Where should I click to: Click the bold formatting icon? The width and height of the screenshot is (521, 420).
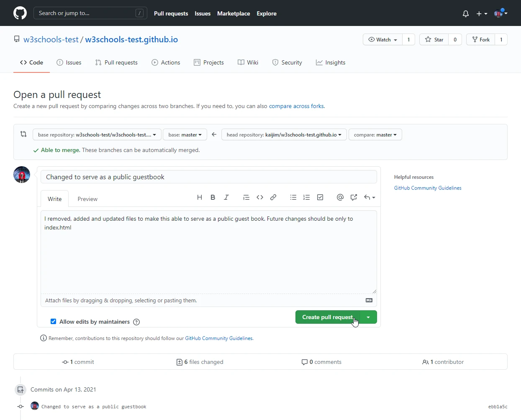pos(213,197)
